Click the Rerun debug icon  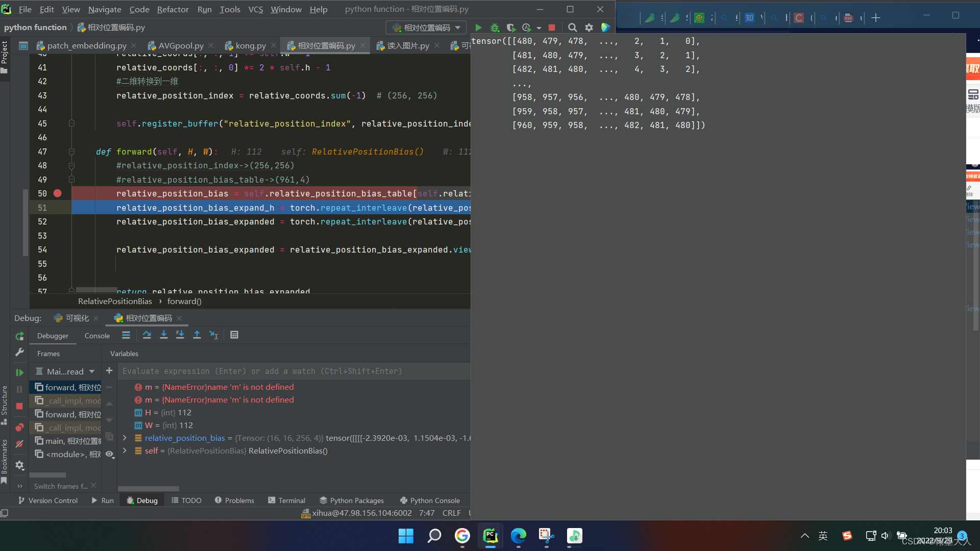pyautogui.click(x=19, y=336)
